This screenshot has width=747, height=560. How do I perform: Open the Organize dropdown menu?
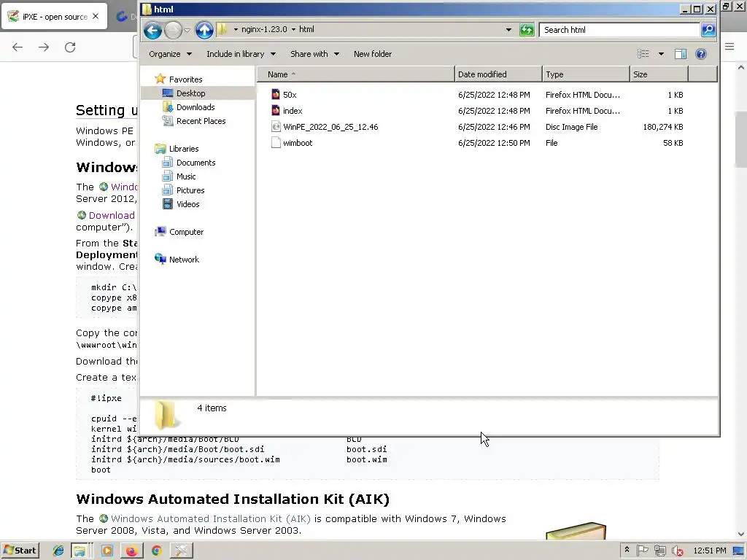click(171, 54)
